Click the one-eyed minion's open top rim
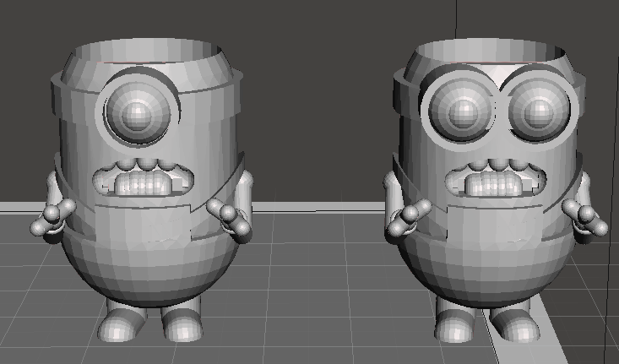 (x=145, y=52)
